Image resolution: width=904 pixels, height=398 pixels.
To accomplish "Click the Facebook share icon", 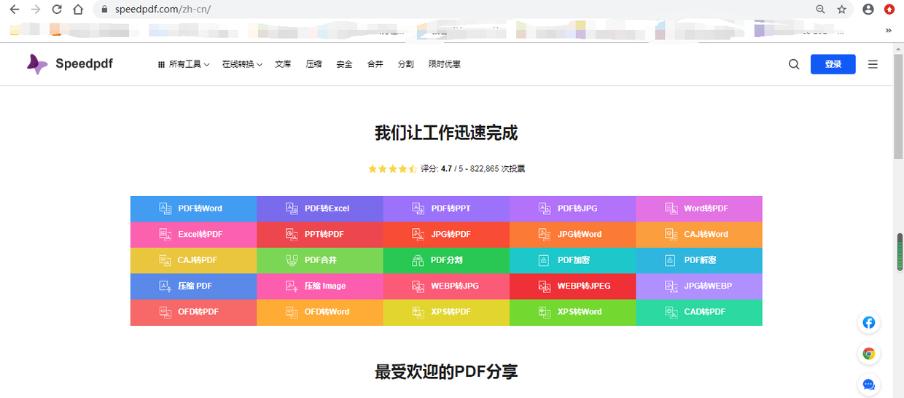I will click(868, 322).
